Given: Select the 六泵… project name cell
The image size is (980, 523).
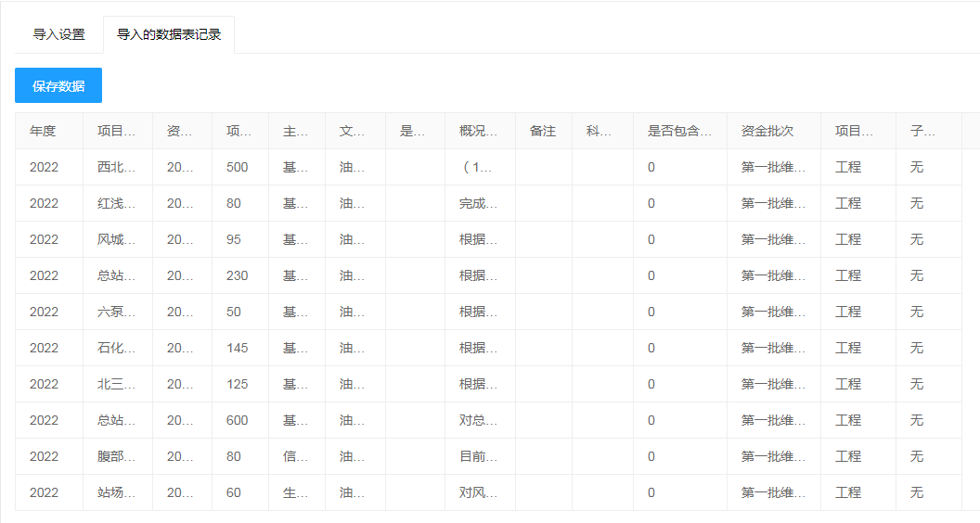Looking at the screenshot, I should 118,312.
